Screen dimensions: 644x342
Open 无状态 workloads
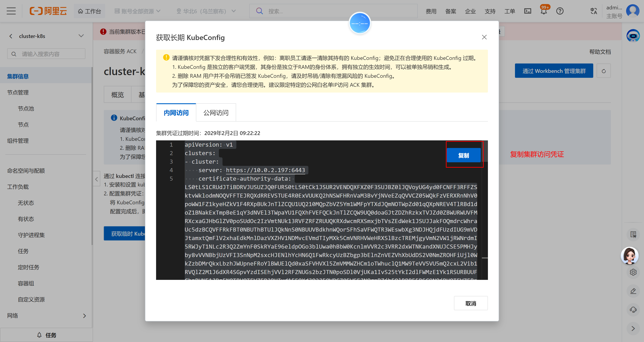click(x=26, y=203)
